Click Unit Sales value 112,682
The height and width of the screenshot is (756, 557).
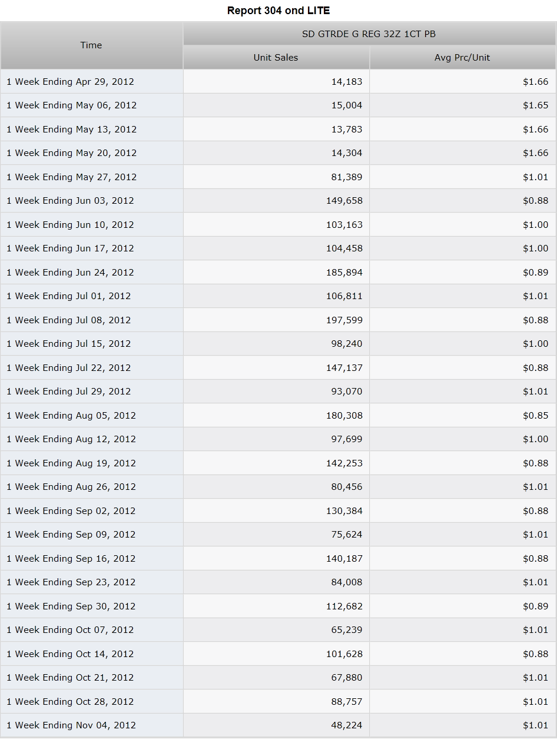point(344,606)
